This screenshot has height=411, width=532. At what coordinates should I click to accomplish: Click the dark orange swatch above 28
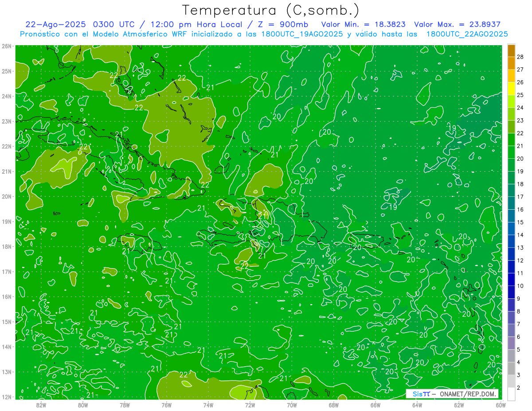pyautogui.click(x=511, y=51)
